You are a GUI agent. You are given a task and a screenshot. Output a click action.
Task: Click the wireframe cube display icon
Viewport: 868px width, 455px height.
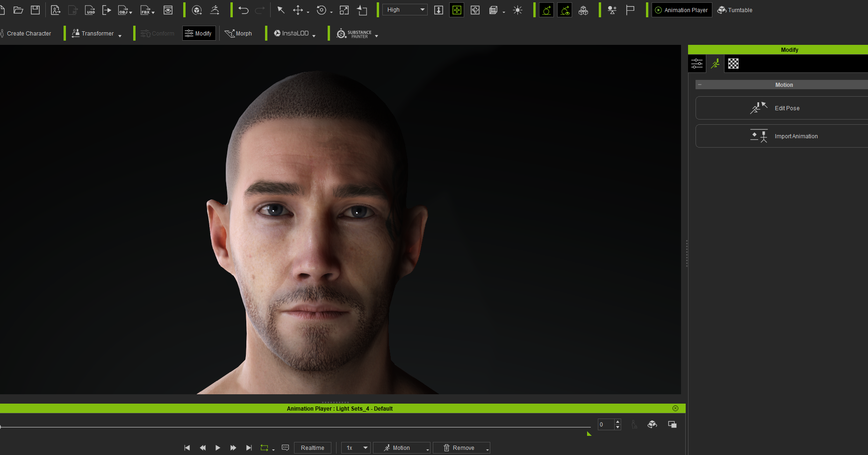point(493,10)
